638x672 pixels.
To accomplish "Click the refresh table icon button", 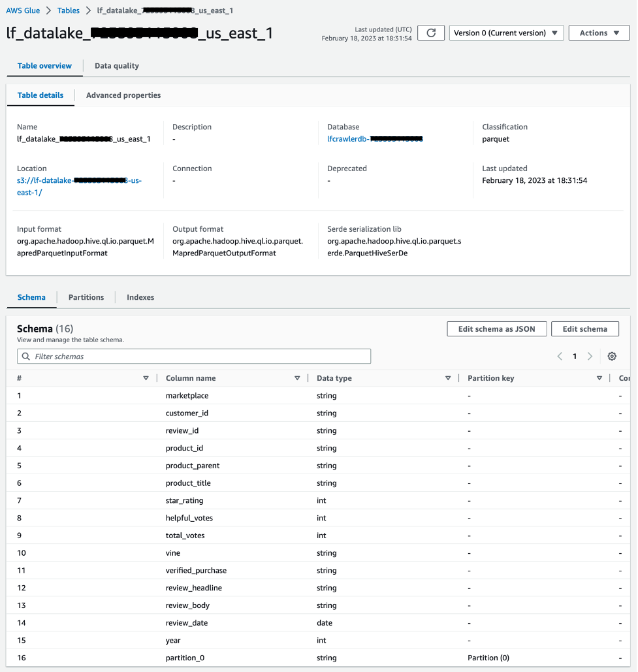I will point(432,33).
